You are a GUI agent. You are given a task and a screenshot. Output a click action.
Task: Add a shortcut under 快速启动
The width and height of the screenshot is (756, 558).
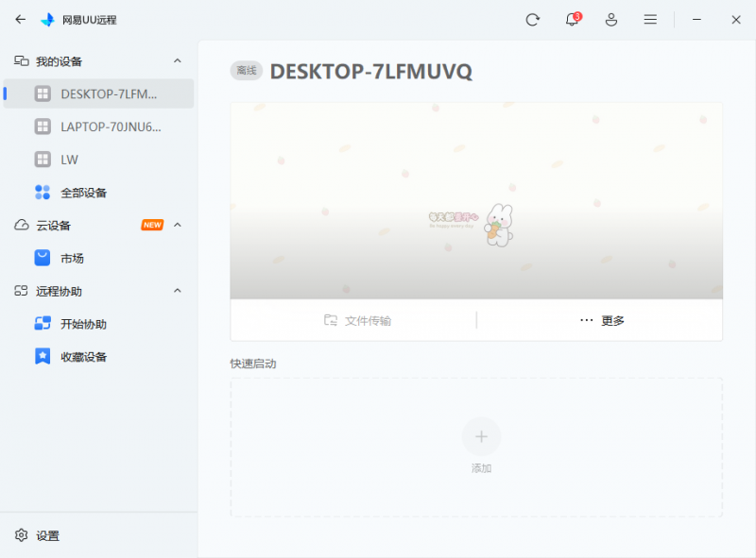[x=481, y=436]
